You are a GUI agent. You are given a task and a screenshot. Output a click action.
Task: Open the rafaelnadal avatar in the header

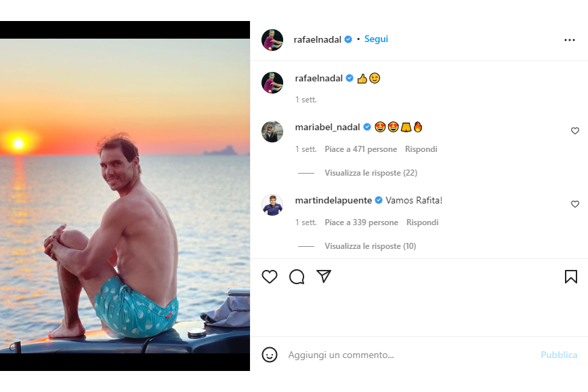(x=272, y=40)
